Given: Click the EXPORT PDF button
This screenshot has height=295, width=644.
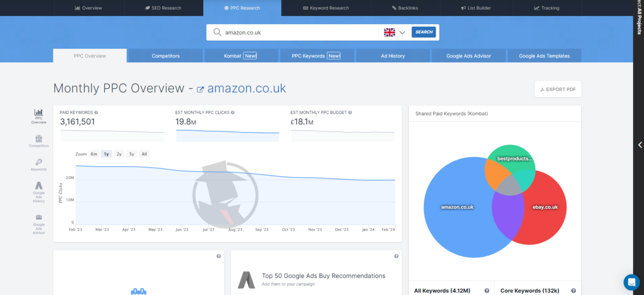Looking at the screenshot, I should point(557,89).
